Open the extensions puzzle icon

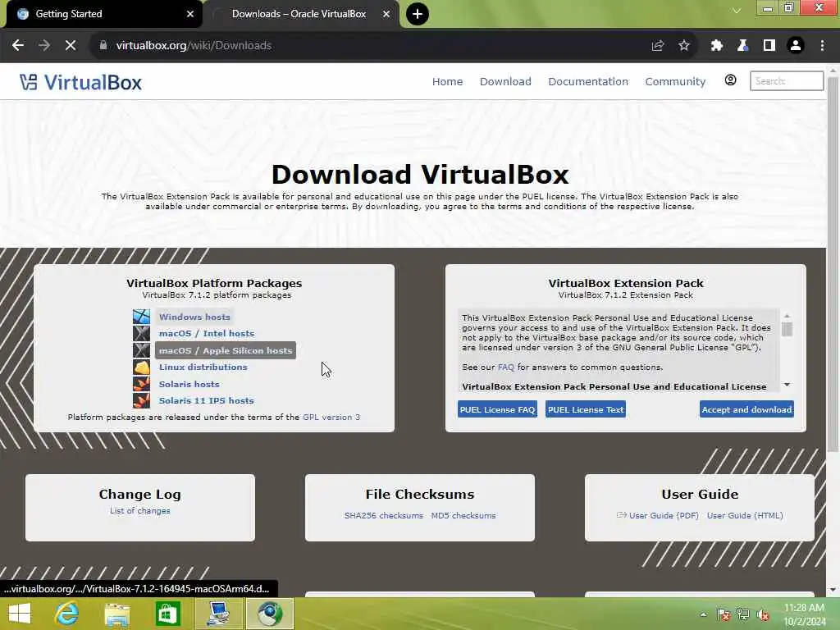click(x=716, y=46)
